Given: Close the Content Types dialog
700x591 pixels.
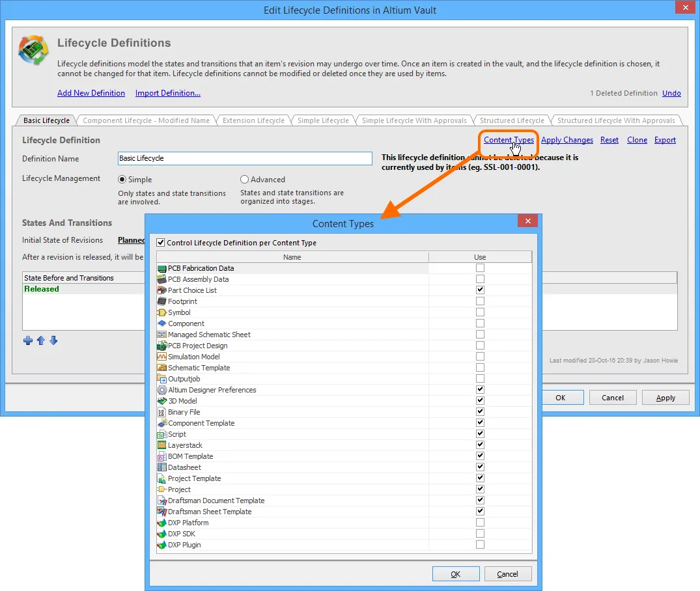Looking at the screenshot, I should [x=527, y=221].
